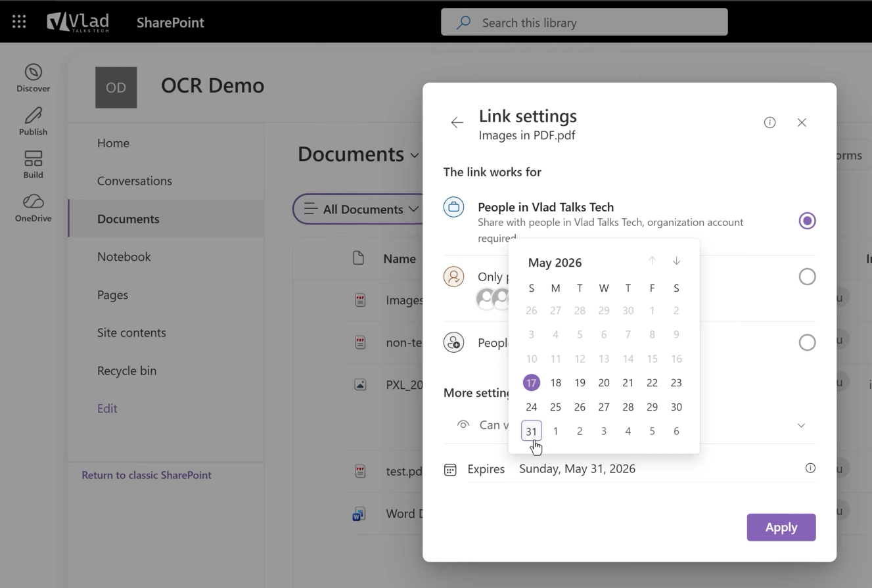Click the Edit navigation link
Image resolution: width=872 pixels, height=588 pixels.
(x=107, y=409)
